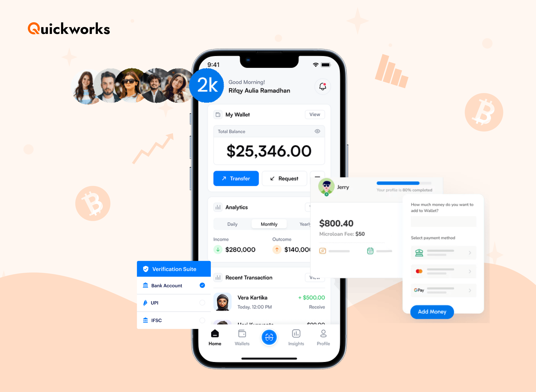The image size is (536, 392).
Task: Tap the Analytics bar chart icon
Action: tap(218, 207)
